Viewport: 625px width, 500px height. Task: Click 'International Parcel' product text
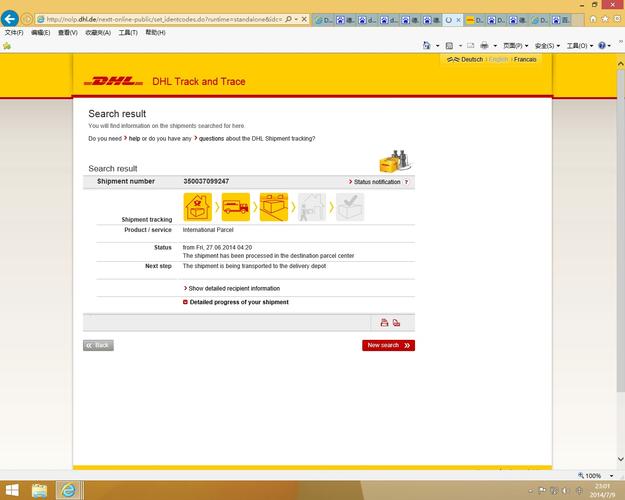[208, 230]
